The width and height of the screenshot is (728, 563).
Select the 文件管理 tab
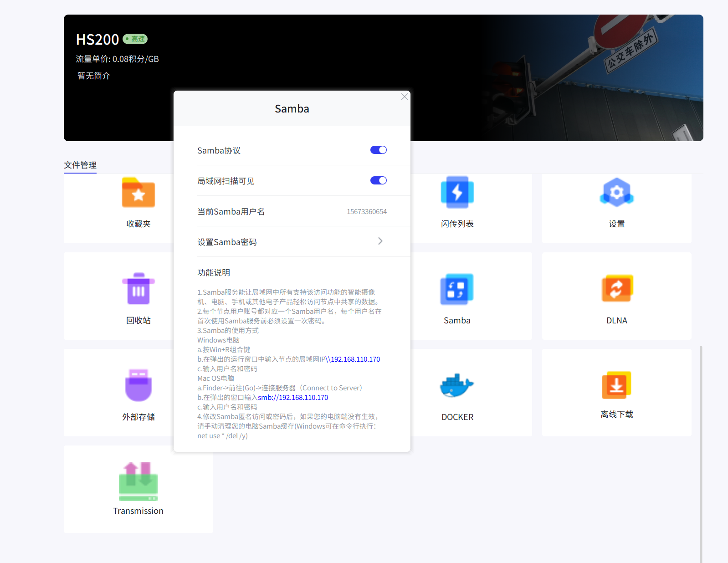click(80, 165)
